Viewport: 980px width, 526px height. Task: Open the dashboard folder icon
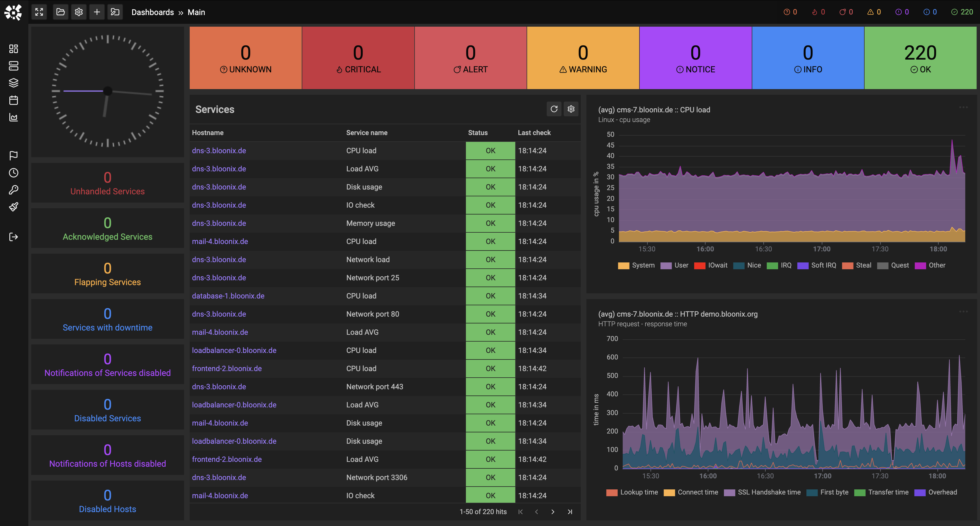(60, 12)
